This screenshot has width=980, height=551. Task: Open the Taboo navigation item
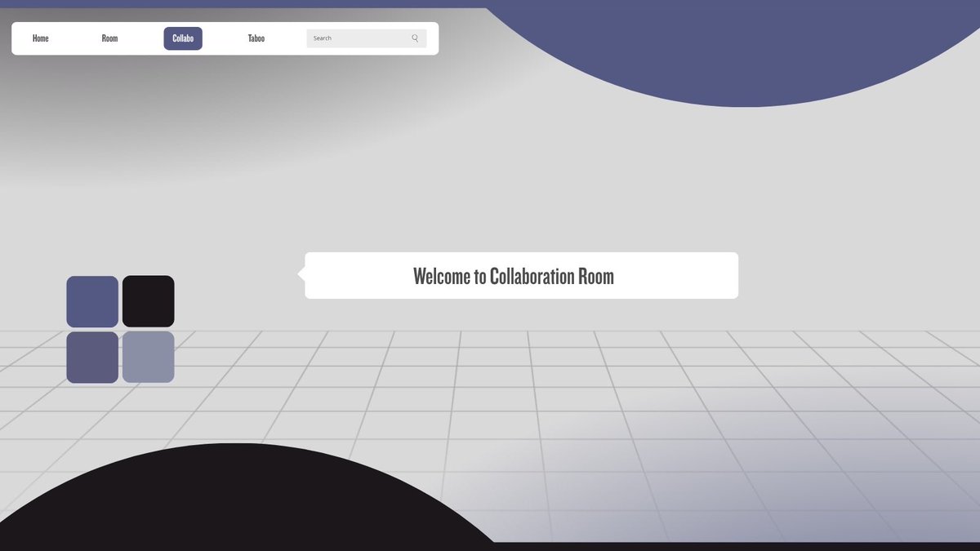point(256,38)
